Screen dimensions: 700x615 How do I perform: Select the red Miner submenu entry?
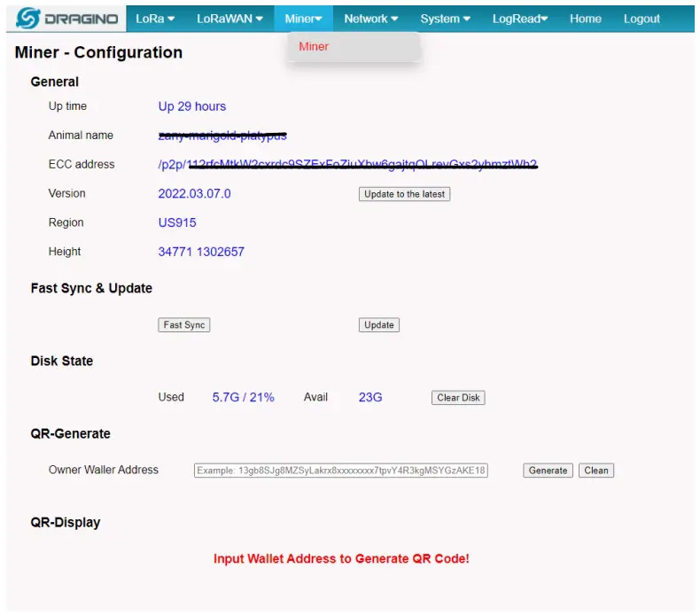point(314,46)
